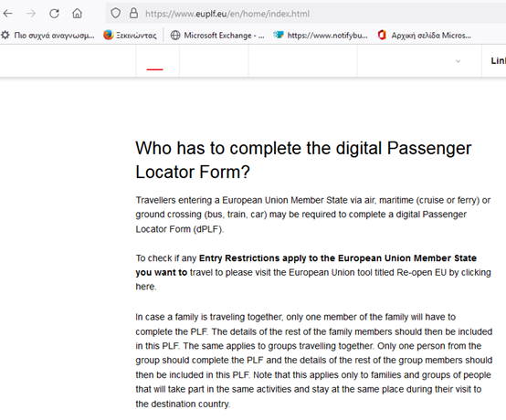Open the Microsoft Exchange bookmark

click(x=217, y=36)
